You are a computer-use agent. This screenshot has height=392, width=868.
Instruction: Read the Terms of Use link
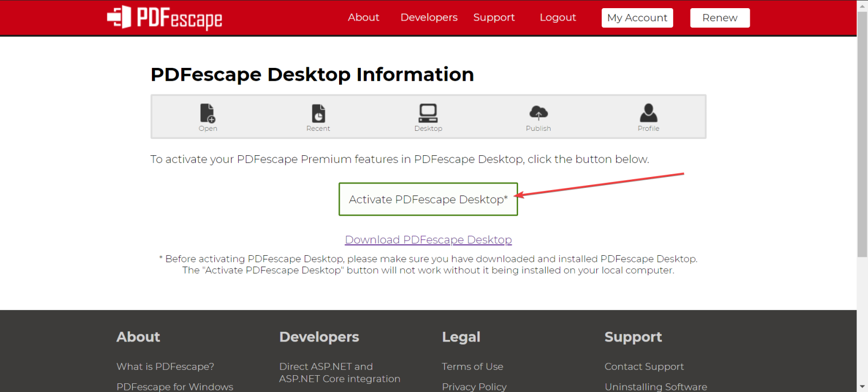473,366
